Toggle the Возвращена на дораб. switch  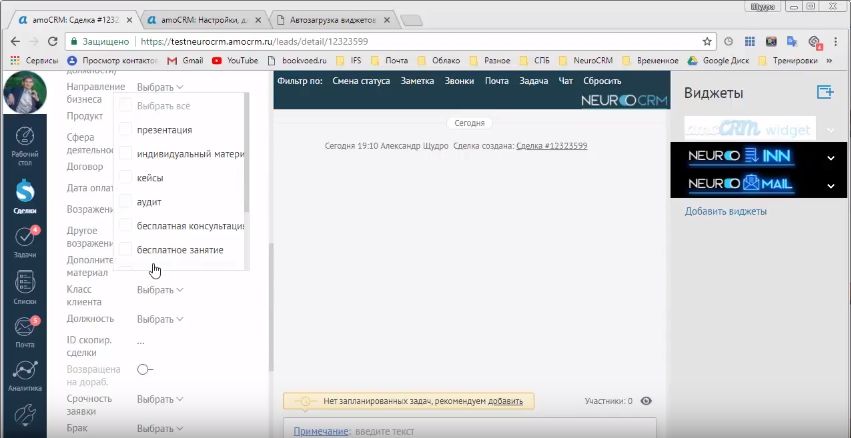click(145, 370)
